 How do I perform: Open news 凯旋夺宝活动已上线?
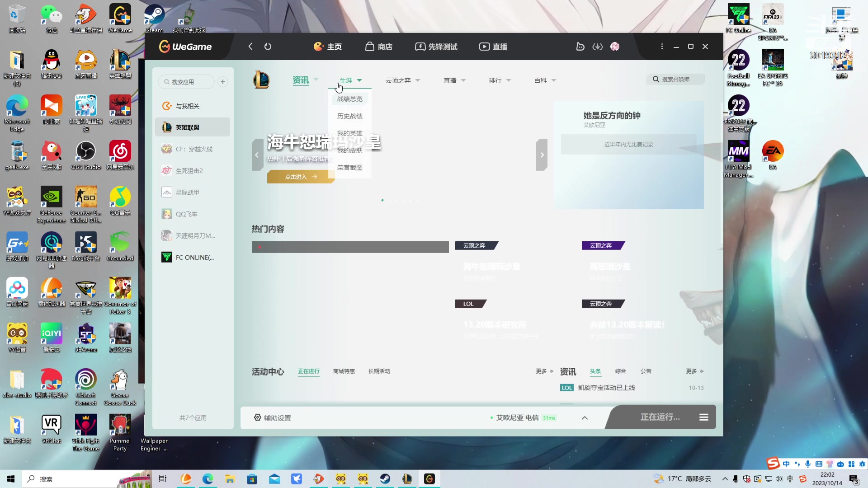point(607,388)
